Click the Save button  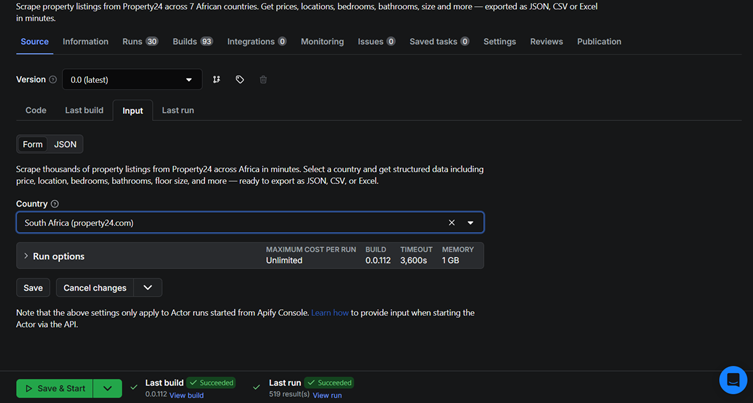33,288
